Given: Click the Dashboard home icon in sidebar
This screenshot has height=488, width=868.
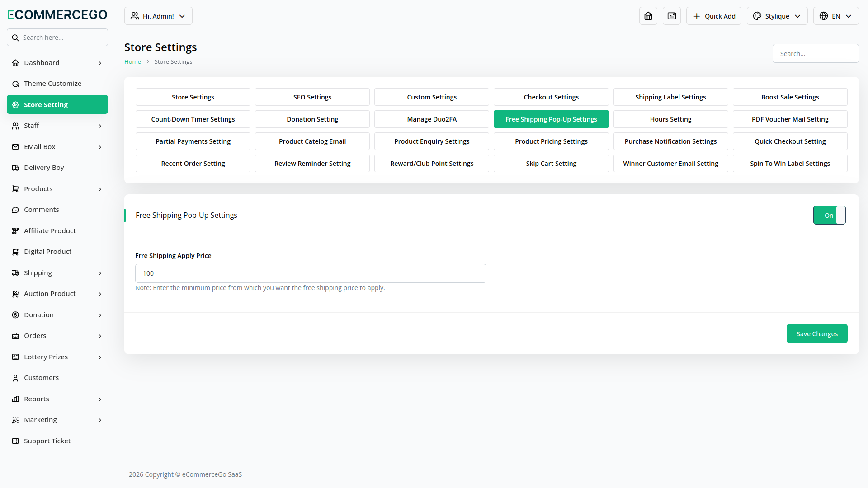Looking at the screenshot, I should pos(15,63).
